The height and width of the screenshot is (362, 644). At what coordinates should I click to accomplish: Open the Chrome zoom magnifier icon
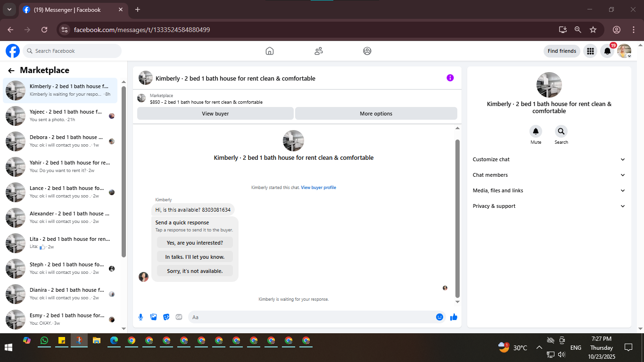tap(578, 30)
